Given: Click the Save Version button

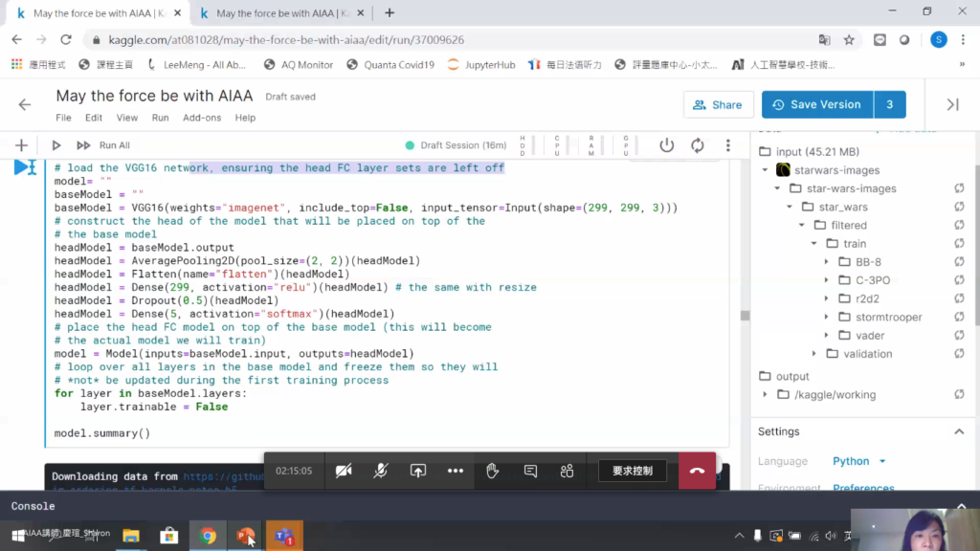Looking at the screenshot, I should (x=816, y=104).
